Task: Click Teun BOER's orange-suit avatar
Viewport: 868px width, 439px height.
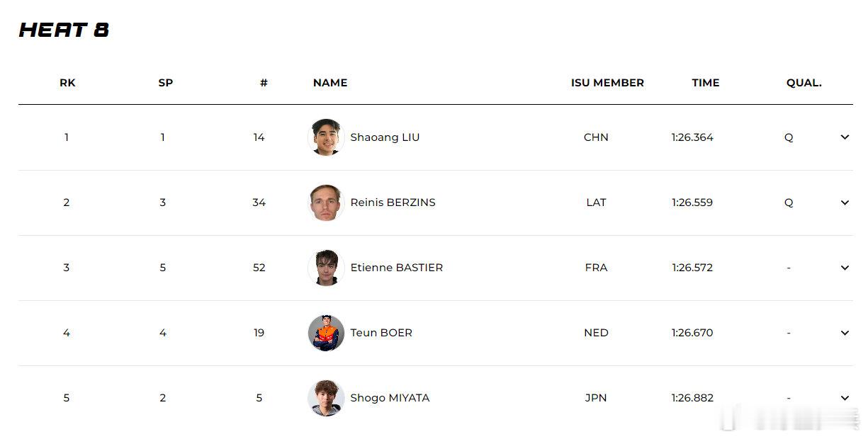Action: tap(326, 333)
